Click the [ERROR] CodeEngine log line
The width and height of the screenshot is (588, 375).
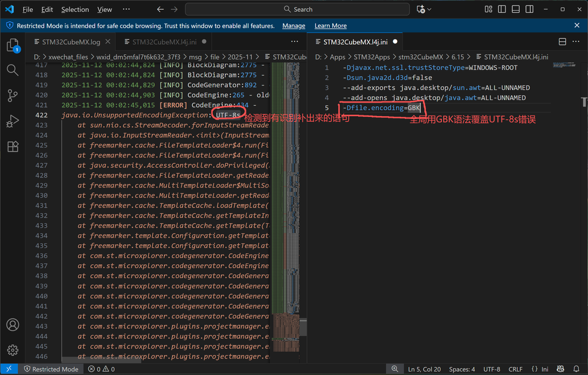159,105
